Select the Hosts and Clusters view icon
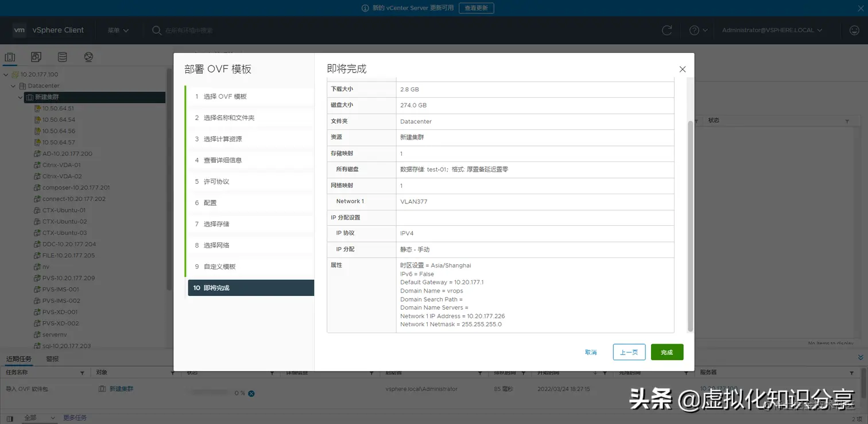 (x=9, y=56)
